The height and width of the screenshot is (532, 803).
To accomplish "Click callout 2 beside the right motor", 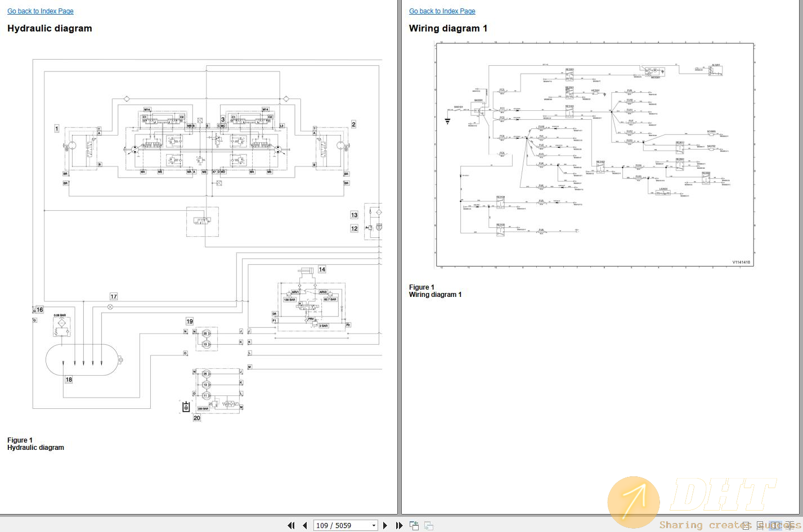I will coord(353,124).
